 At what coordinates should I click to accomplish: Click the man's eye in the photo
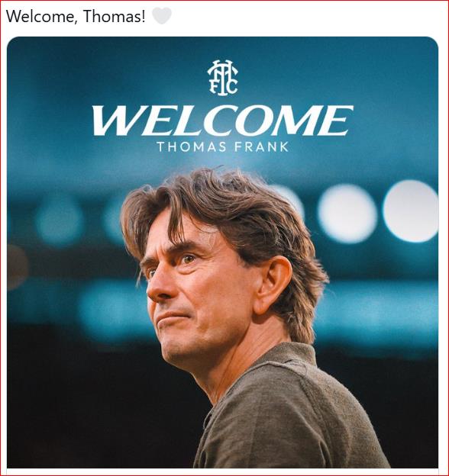188,259
